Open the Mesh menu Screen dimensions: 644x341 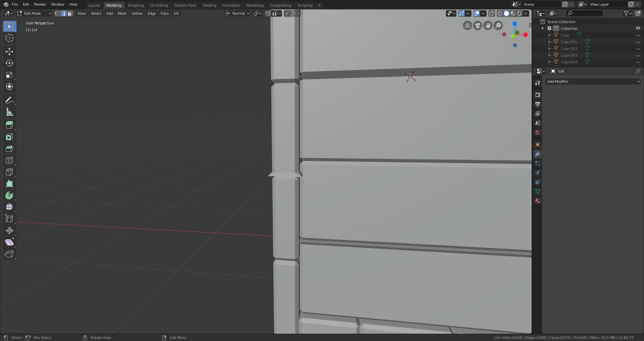coord(122,13)
